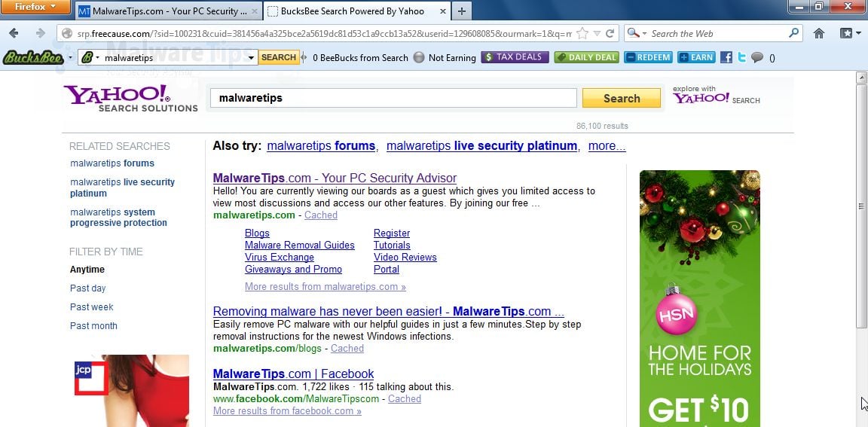Click the HSN Home for the Holidays ad
Image resolution: width=868 pixels, height=427 pixels.
(x=700, y=299)
